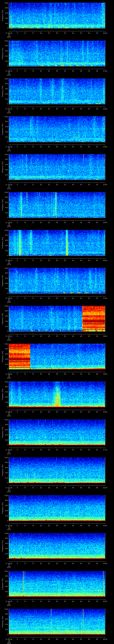114x644 pixels.
Task: Click the vertical line near 32s in 21:30:00 panel
Action: 61,53
